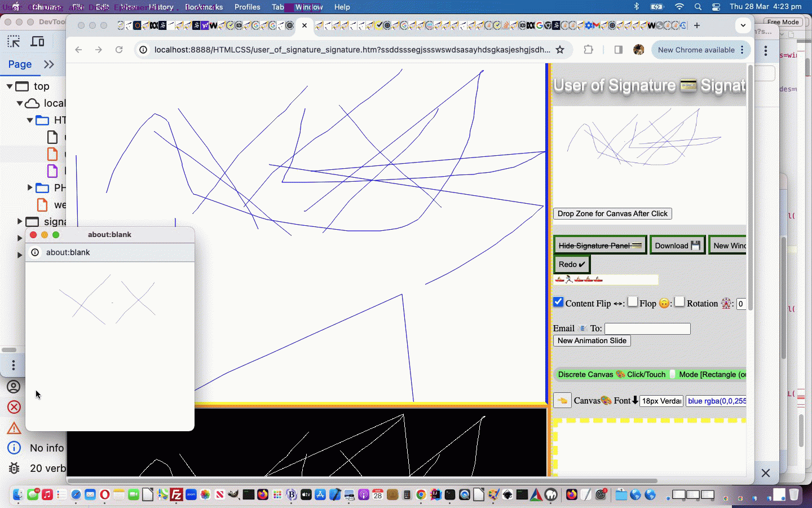Click the Download button in the signature panel
This screenshot has height=508, width=812.
[x=676, y=244]
